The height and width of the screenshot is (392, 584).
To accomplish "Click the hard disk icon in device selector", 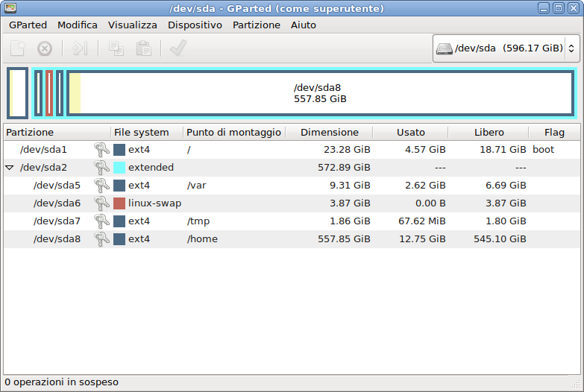I will click(445, 48).
